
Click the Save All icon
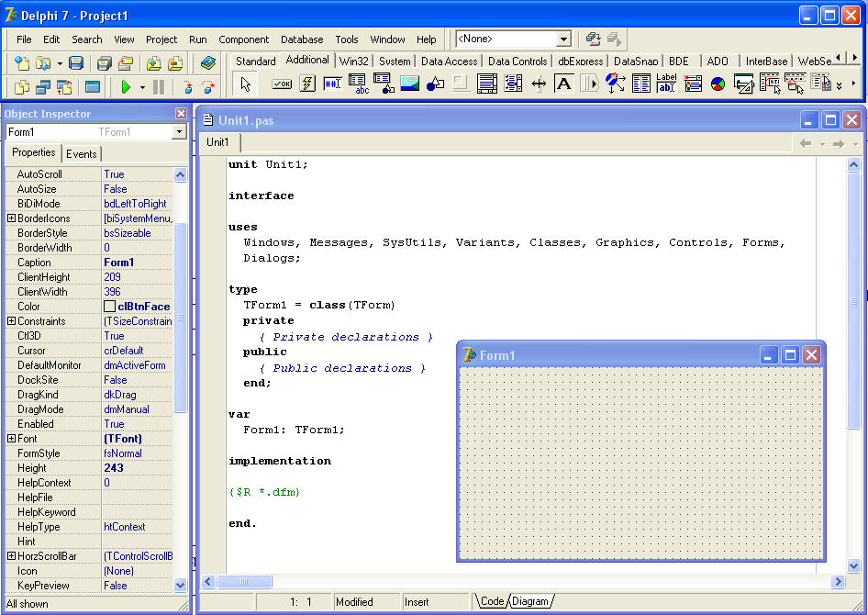tap(104, 63)
